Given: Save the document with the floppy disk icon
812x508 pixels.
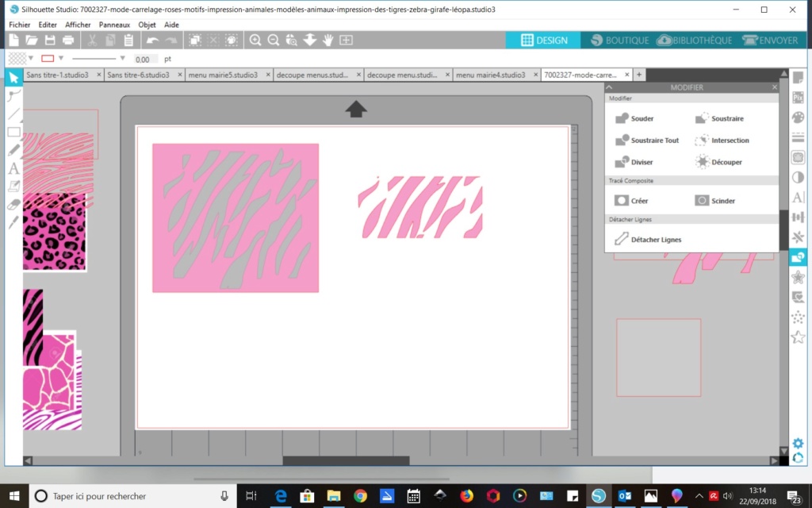Looking at the screenshot, I should pyautogui.click(x=50, y=40).
